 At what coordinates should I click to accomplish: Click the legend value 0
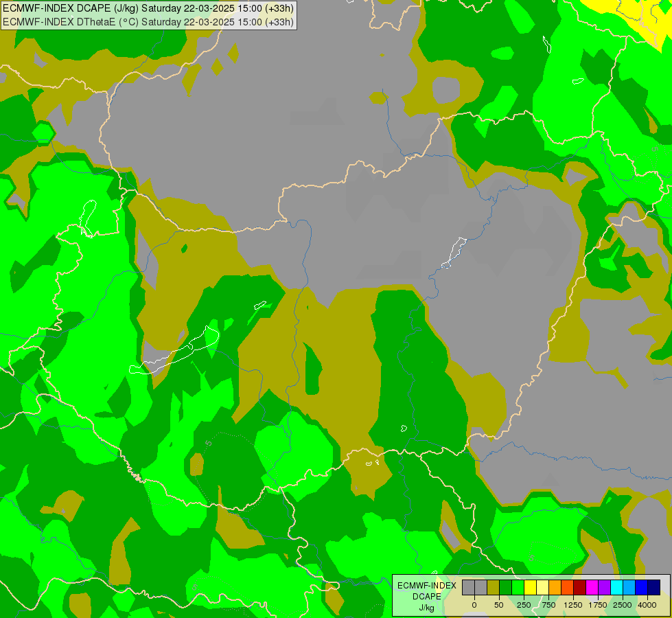point(474,605)
